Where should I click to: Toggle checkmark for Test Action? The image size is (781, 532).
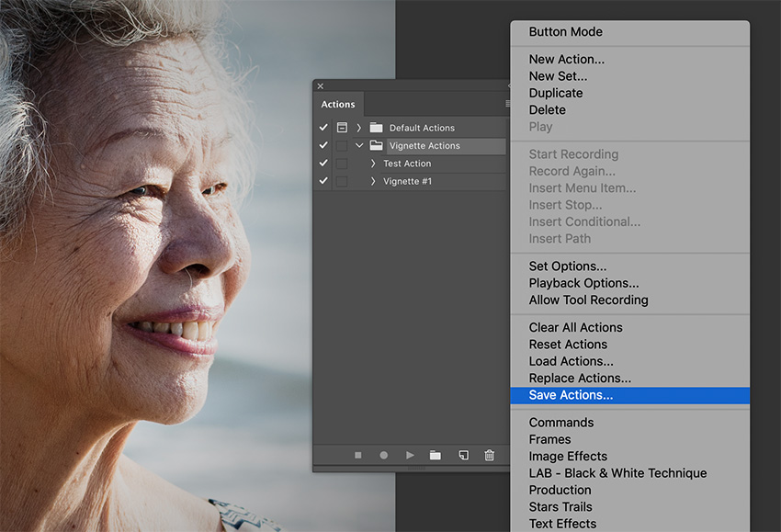[x=323, y=163]
